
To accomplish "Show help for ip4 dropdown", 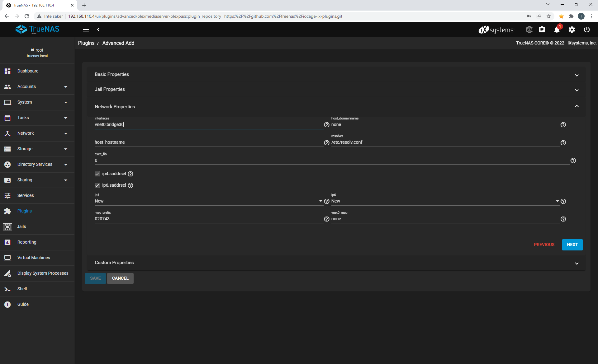I will pos(326,201).
